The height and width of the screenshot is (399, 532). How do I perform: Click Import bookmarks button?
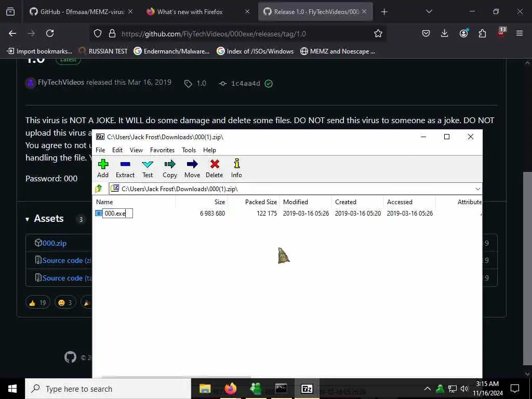39,51
